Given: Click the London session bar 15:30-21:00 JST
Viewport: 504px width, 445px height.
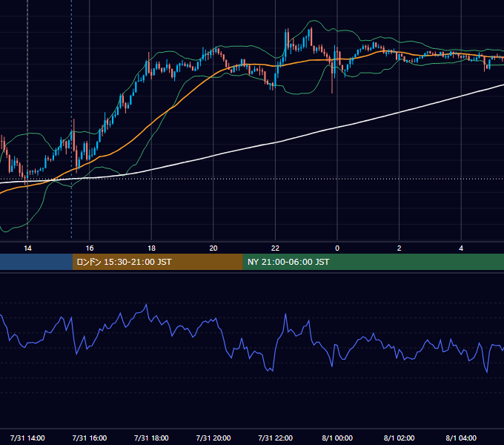Looking at the screenshot, I should 157,262.
